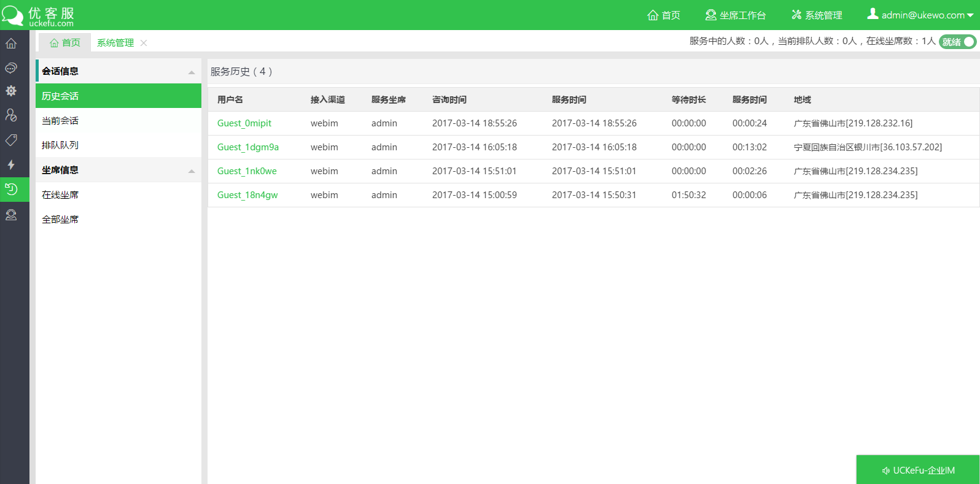The height and width of the screenshot is (484, 980).
Task: Open the UCKeFu-企业IM button
Action: click(918, 470)
